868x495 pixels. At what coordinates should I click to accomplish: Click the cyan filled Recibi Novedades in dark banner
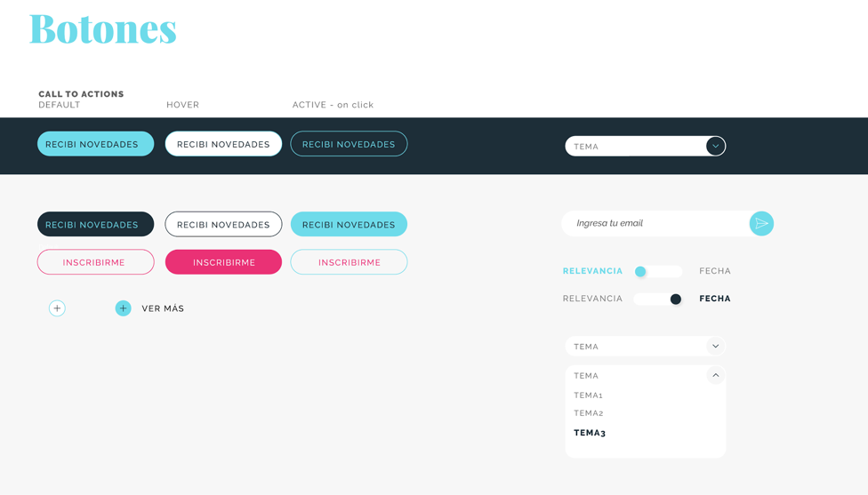point(95,144)
